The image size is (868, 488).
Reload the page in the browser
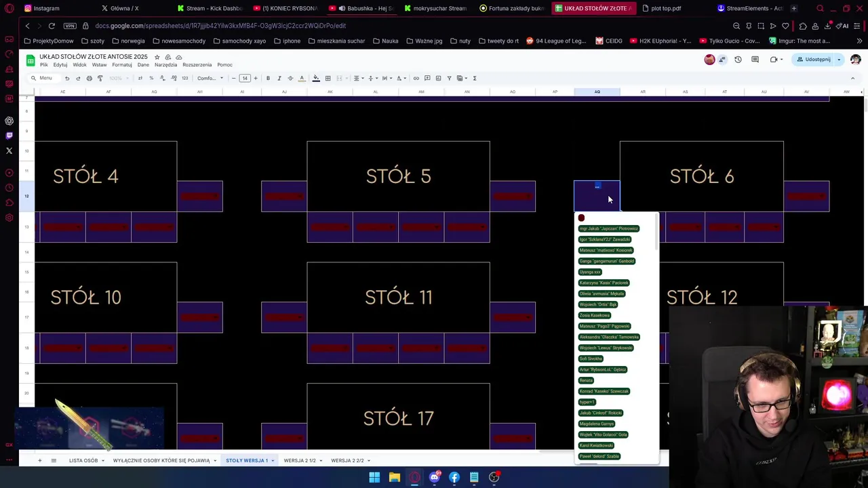coord(52,26)
